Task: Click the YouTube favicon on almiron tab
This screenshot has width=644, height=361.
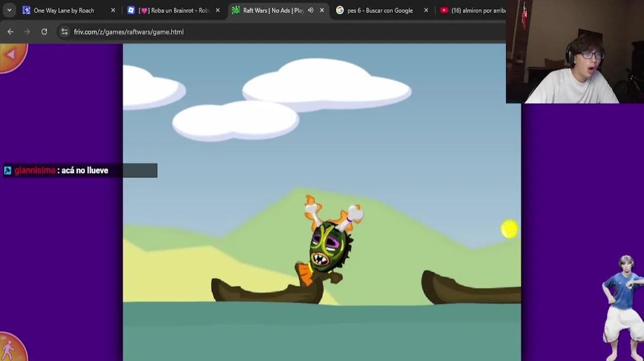Action: coord(444,10)
